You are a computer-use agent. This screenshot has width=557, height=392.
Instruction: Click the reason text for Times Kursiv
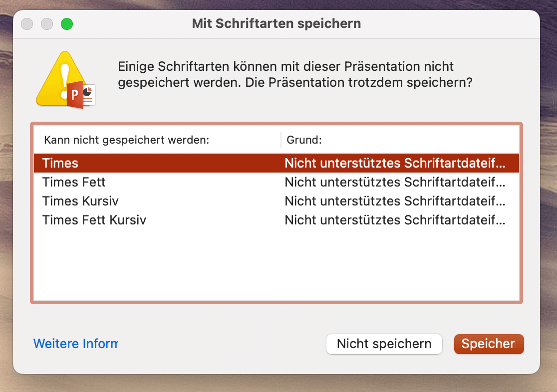[x=395, y=201]
